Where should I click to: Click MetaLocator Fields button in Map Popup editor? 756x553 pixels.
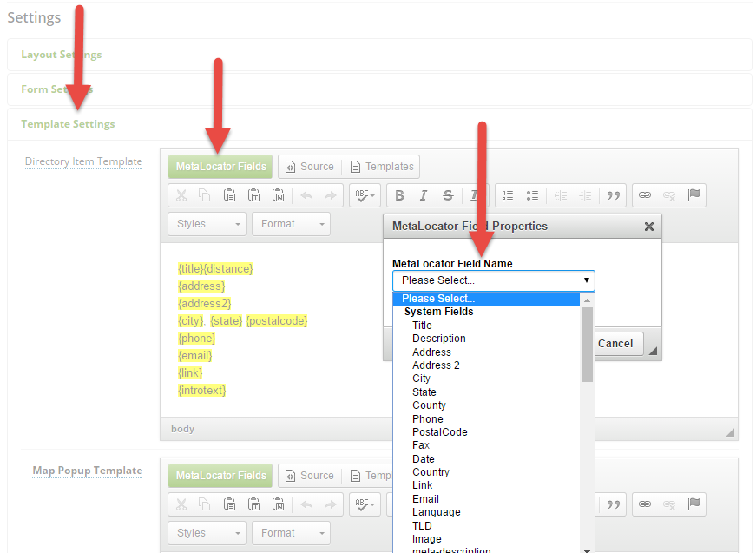coord(220,476)
